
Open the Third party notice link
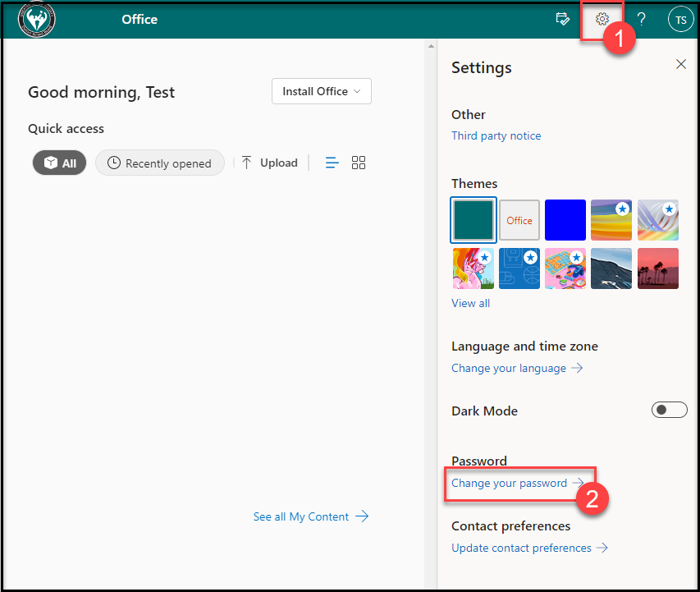click(496, 135)
